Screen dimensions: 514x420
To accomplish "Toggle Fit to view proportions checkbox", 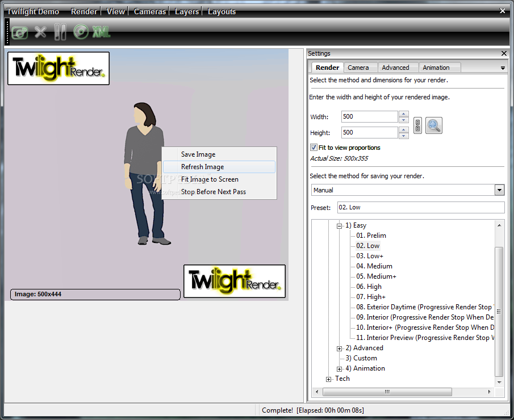I will 314,148.
